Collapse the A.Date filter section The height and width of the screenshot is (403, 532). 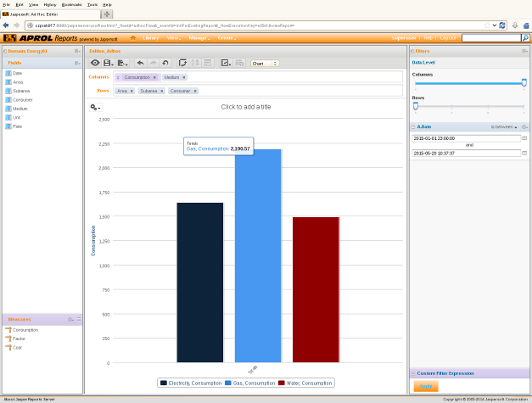413,127
